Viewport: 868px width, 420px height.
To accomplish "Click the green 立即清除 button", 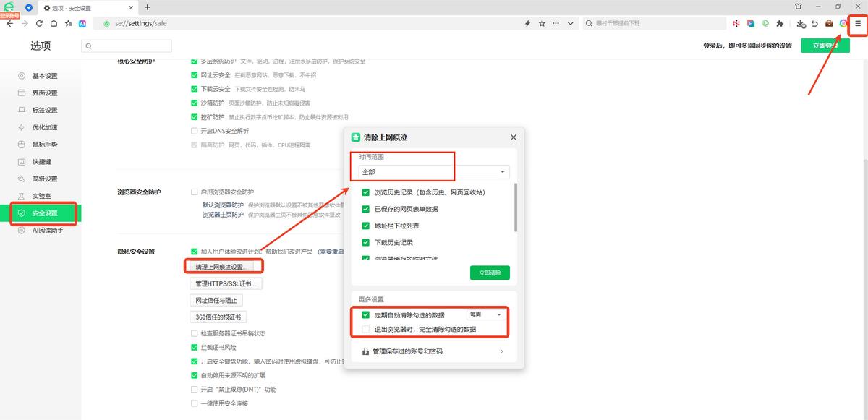I will [490, 273].
